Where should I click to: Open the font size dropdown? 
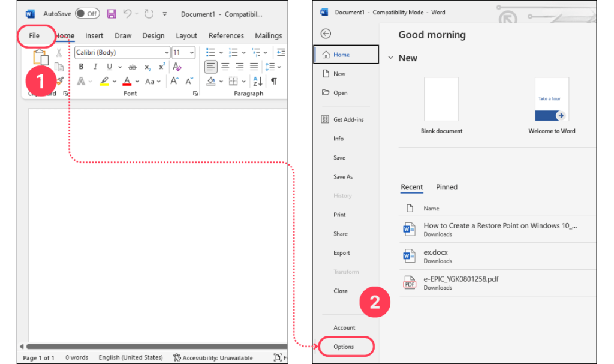191,53
